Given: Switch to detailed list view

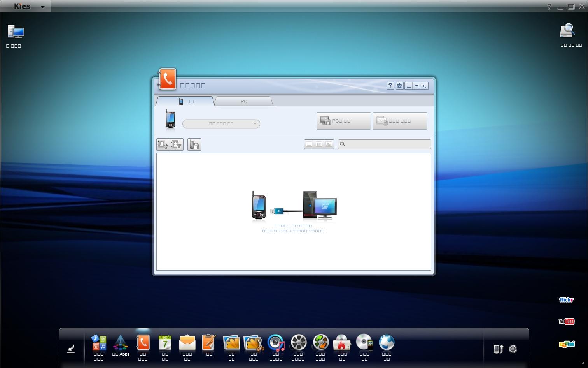Looking at the screenshot, I should pyautogui.click(x=319, y=144).
